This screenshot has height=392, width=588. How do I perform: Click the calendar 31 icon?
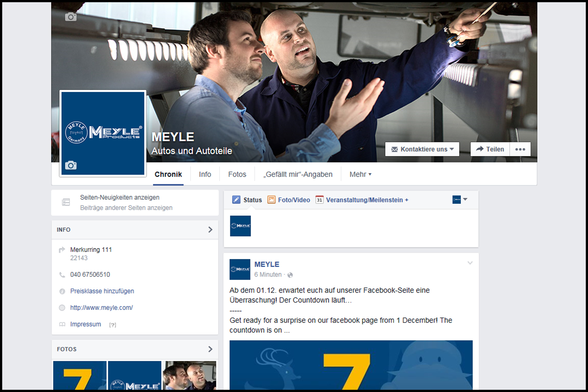(x=319, y=200)
